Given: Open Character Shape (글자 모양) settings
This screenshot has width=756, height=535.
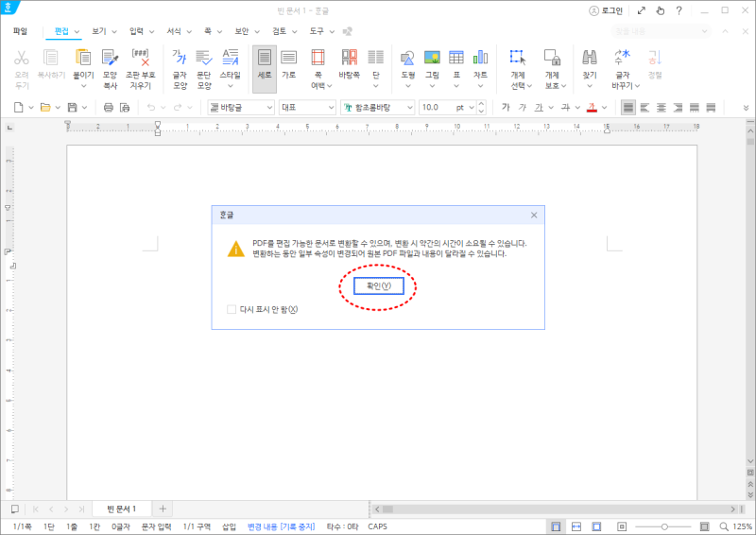Looking at the screenshot, I should (x=180, y=58).
